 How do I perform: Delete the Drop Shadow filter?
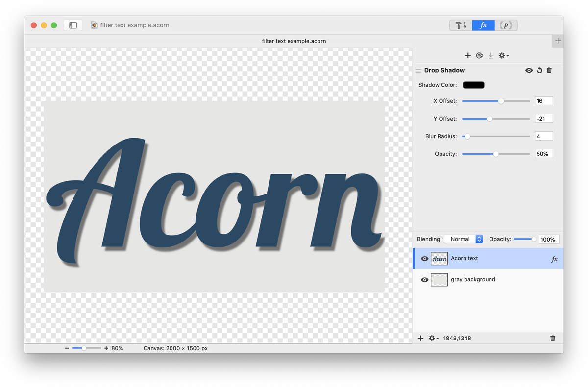tap(549, 70)
